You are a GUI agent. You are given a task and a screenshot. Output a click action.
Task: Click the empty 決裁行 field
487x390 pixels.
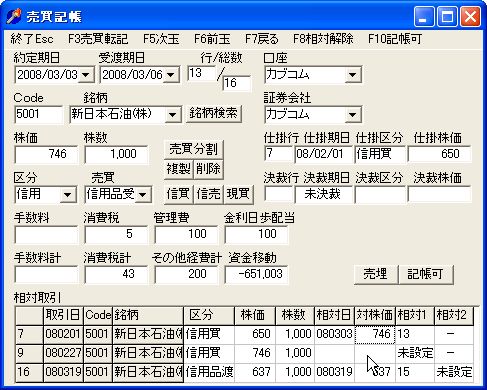click(278, 195)
